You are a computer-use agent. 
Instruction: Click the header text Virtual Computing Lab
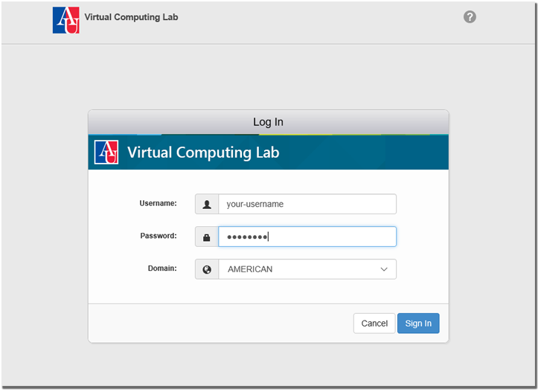[131, 17]
